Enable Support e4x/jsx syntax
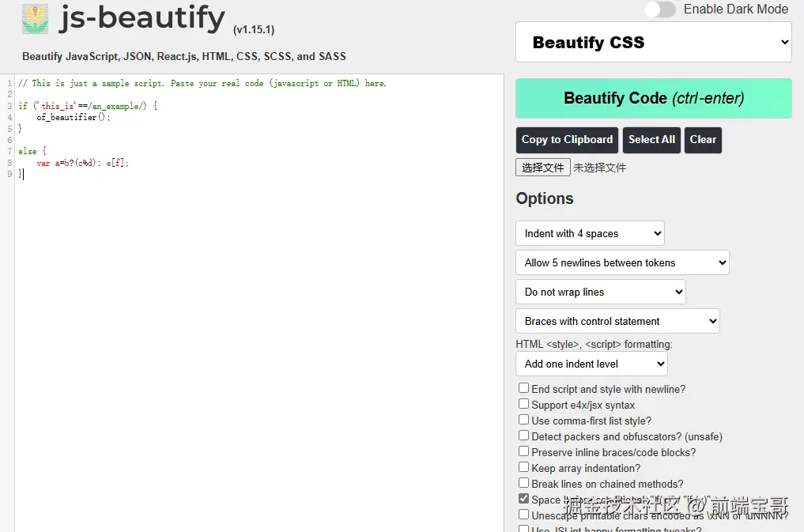Image resolution: width=804 pixels, height=532 pixels. pos(523,404)
